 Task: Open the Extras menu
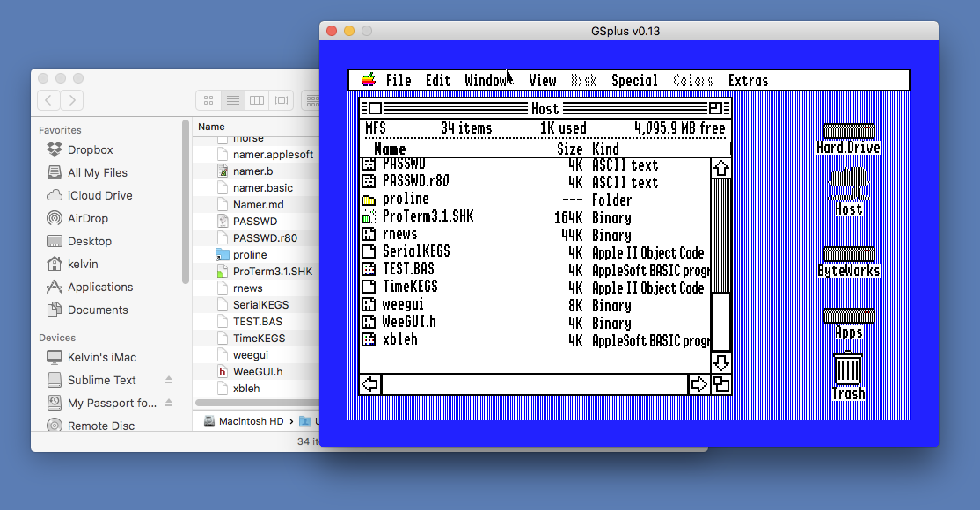pos(748,80)
